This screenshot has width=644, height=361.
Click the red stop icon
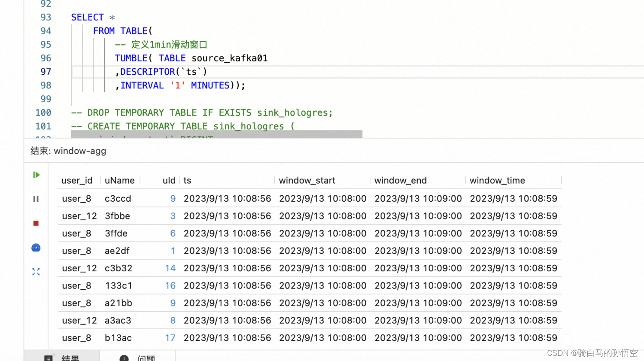(36, 223)
